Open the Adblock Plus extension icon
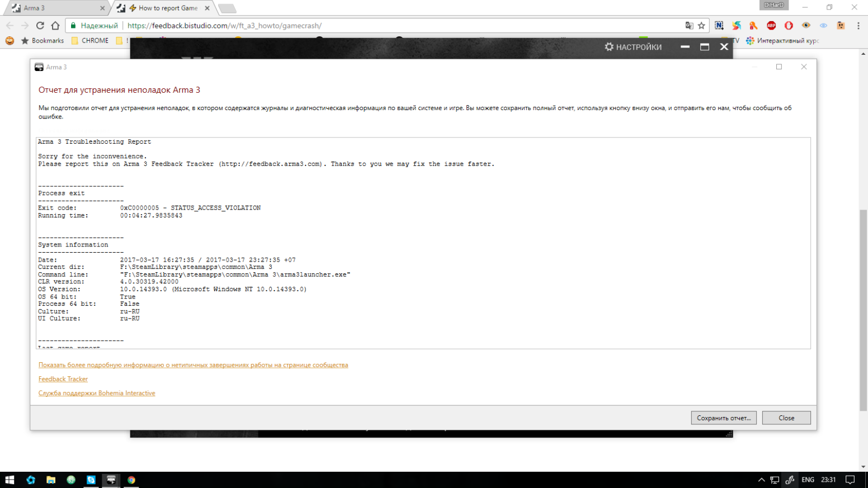868x488 pixels. coord(771,26)
